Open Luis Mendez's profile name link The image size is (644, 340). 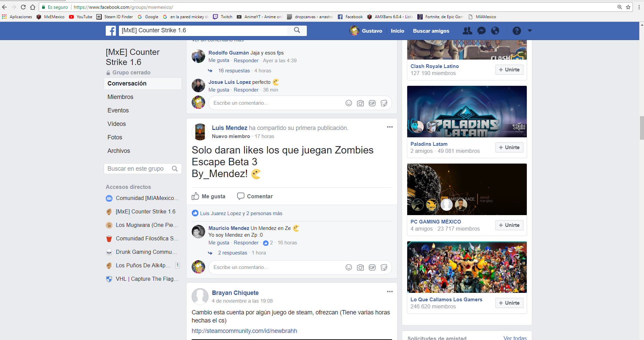(x=229, y=128)
